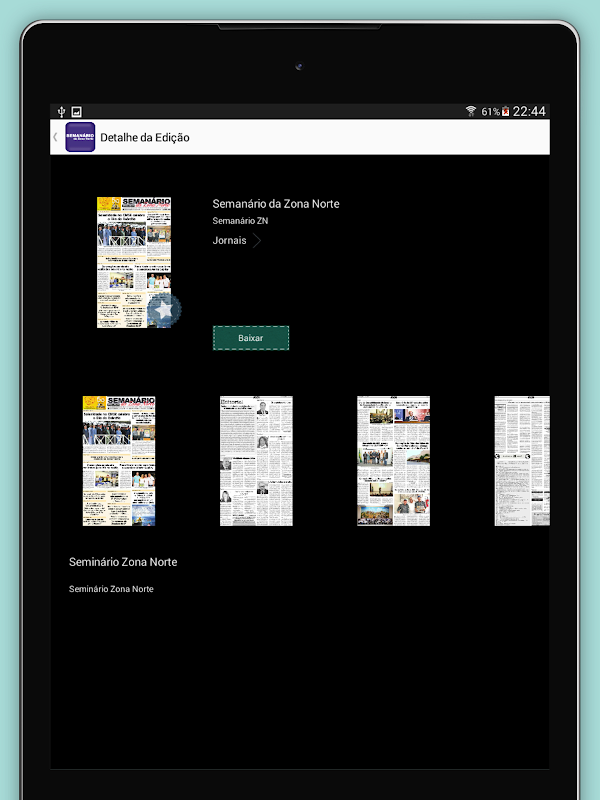Expand the Jornais category chevron
Viewport: 600px width, 800px height.
click(257, 240)
